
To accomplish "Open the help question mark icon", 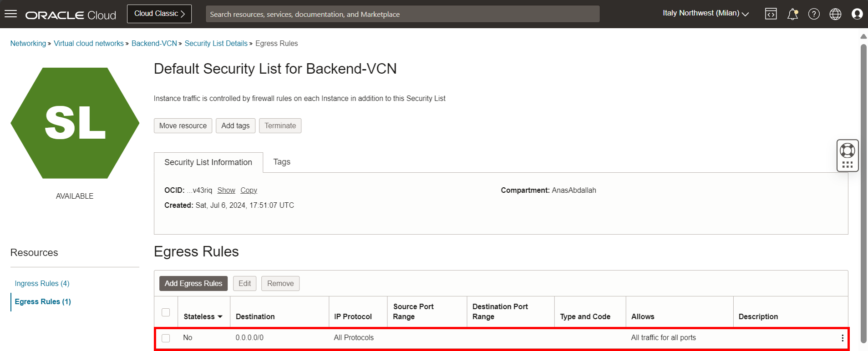I will (814, 14).
